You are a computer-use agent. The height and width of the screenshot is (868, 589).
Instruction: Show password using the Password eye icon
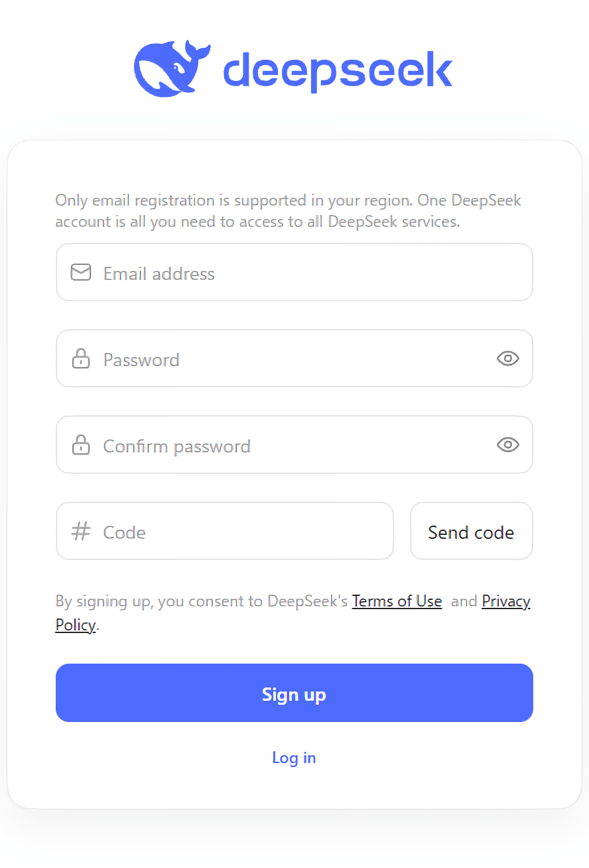coord(507,358)
